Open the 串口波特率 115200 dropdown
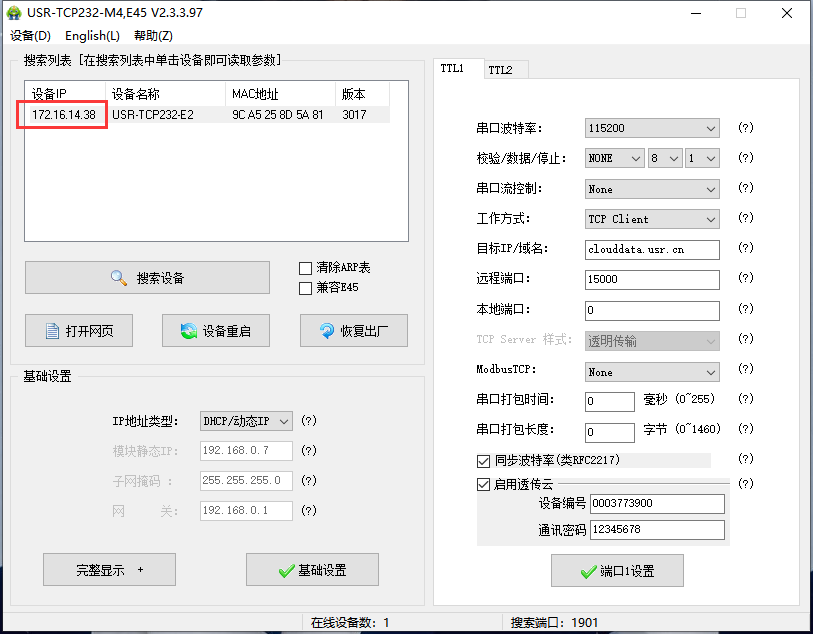The height and width of the screenshot is (634, 813). [x=651, y=128]
